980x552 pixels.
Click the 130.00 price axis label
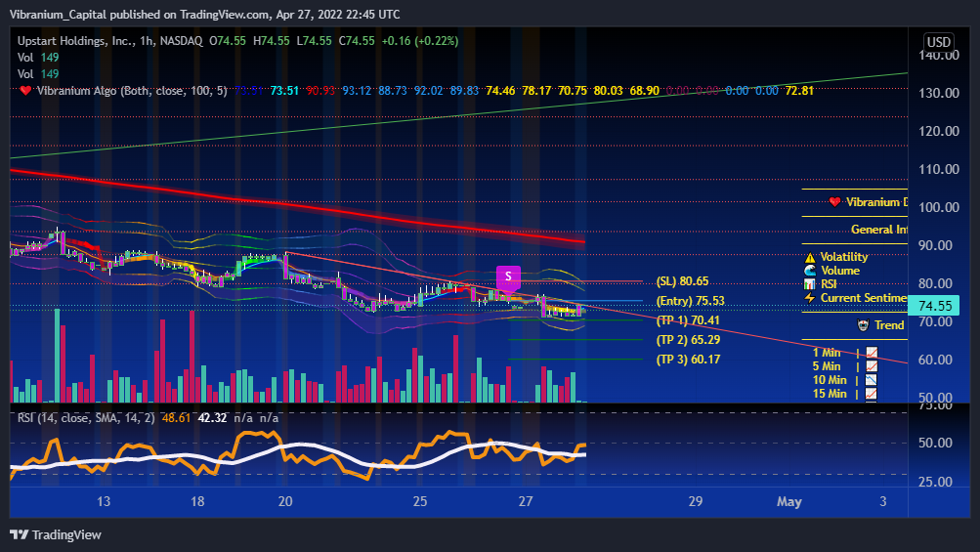tap(939, 93)
